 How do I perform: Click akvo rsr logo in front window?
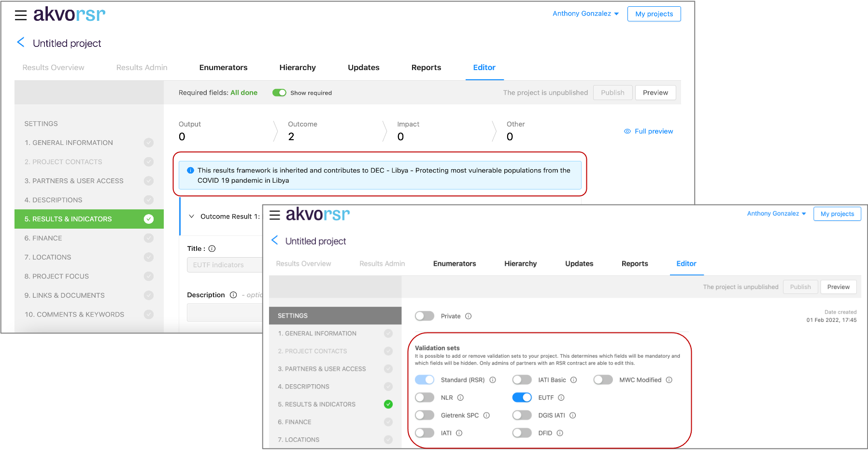(x=317, y=214)
